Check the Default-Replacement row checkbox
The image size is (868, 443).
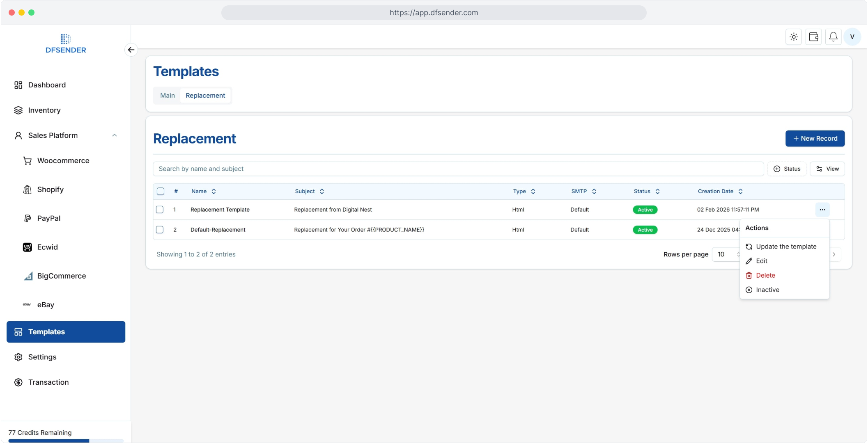[x=160, y=230]
